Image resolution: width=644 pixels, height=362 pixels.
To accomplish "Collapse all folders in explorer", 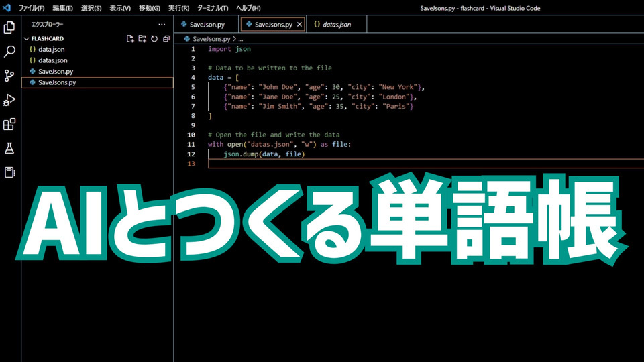I will [x=166, y=39].
